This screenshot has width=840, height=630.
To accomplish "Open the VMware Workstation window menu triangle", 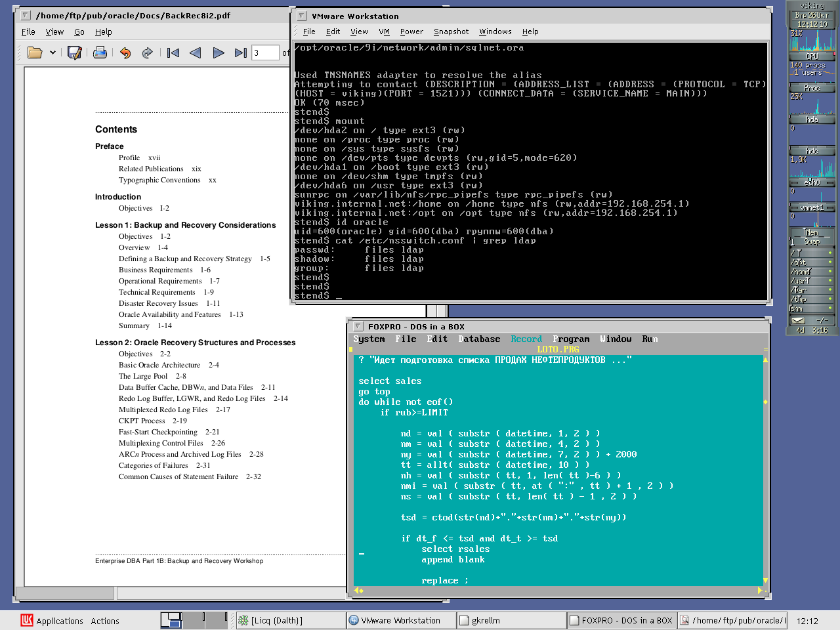I will (301, 16).
